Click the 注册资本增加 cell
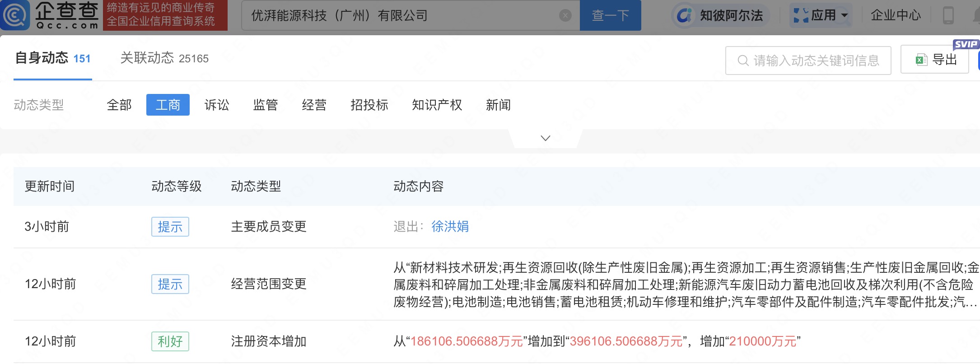This screenshot has width=980, height=364. [269, 341]
